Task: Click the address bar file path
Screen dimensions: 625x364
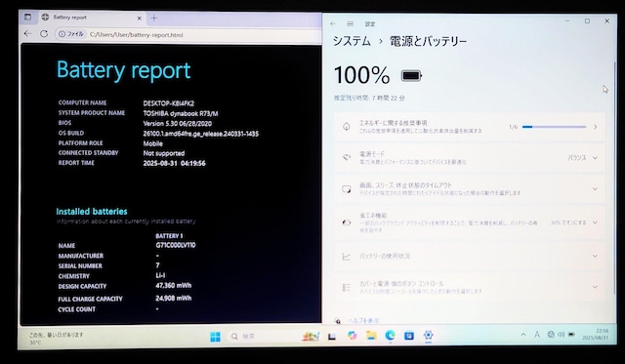Action: coord(137,35)
